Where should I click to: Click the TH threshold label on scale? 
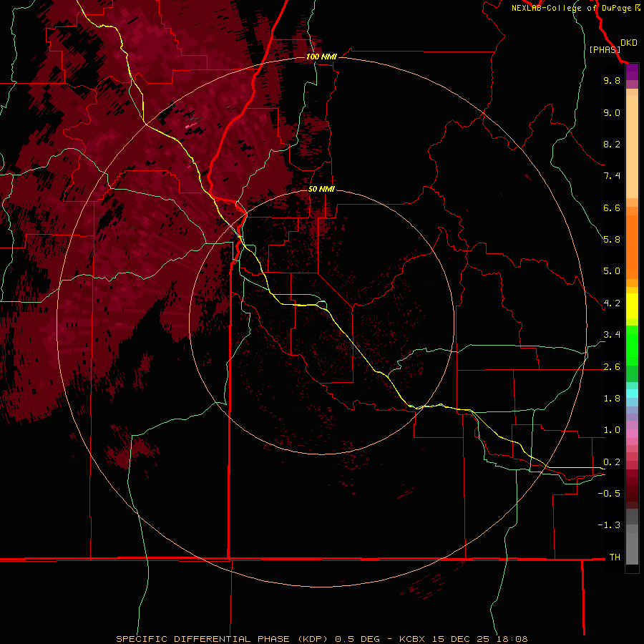615,557
